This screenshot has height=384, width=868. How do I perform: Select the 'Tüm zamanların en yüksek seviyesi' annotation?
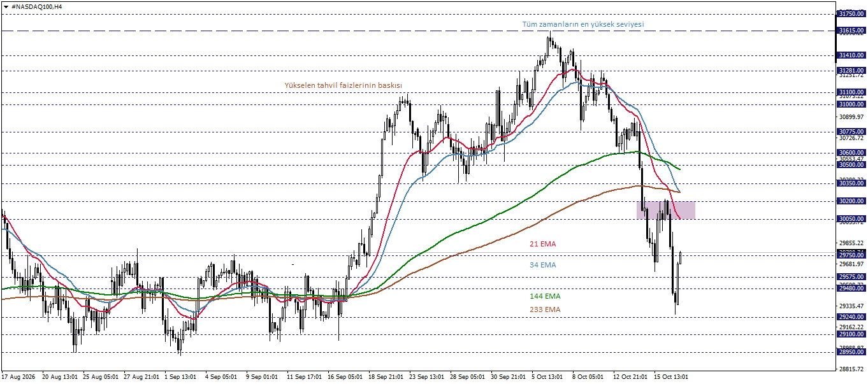583,24
